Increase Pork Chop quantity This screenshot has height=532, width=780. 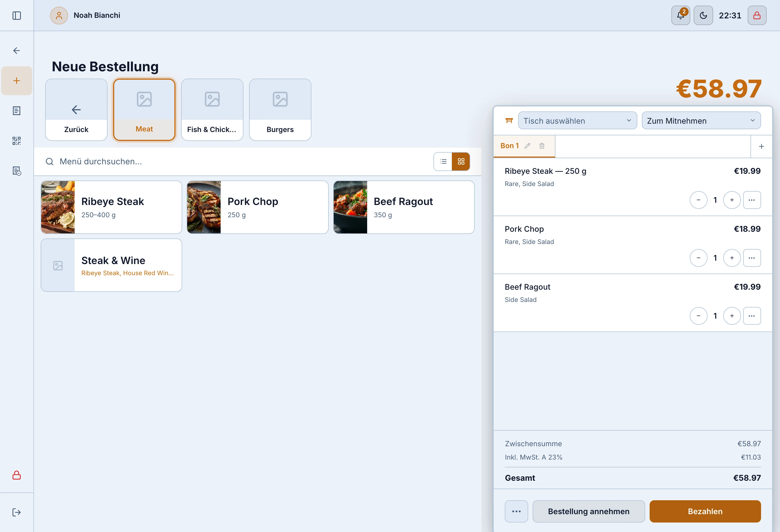(x=732, y=258)
